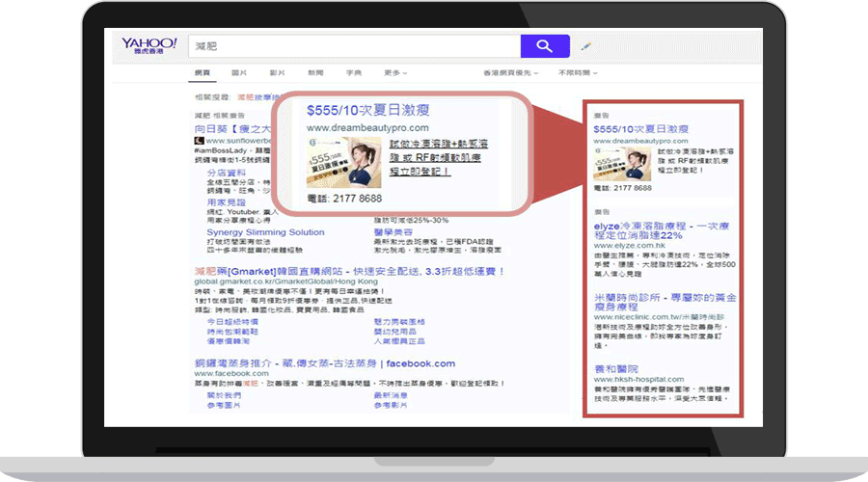Open the 今日超級特價 sitelink
Screen dimensions: 868x482
[x=232, y=322]
